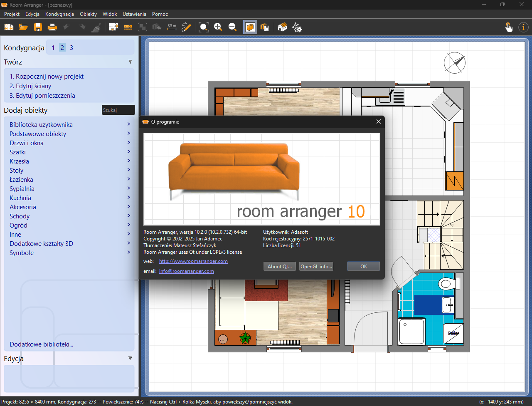The image size is (532, 406).
Task: Open the roomarranger.com web link
Action: (x=193, y=261)
